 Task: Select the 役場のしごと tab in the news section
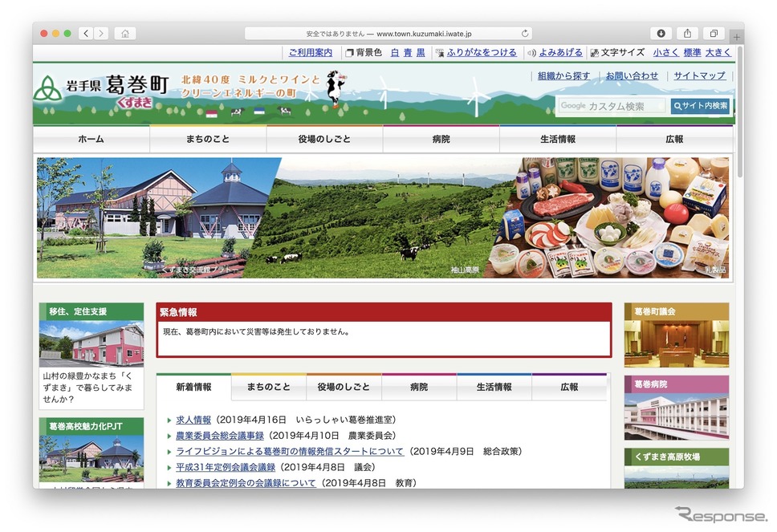pos(344,387)
